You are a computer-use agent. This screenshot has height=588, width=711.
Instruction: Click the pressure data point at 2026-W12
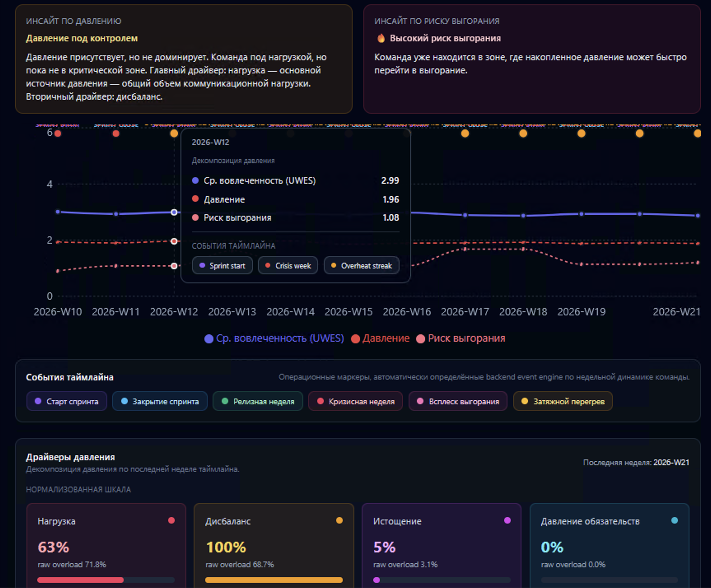click(x=174, y=241)
